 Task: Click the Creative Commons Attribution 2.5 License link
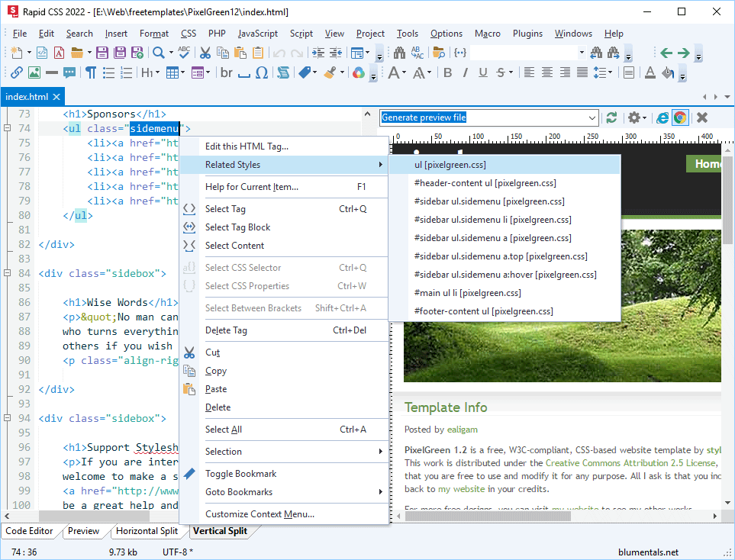630,462
